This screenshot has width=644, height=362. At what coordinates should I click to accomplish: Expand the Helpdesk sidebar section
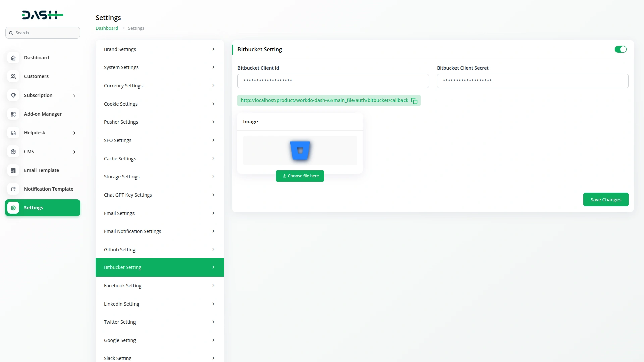point(74,133)
